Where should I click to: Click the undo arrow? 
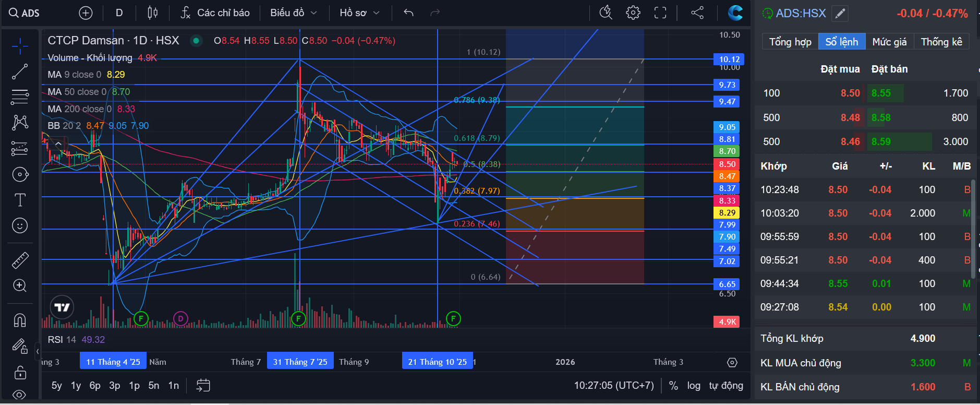tap(408, 13)
